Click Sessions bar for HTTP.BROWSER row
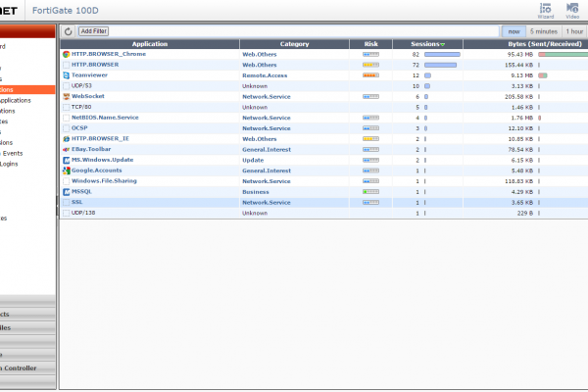Image resolution: width=588 pixels, height=392 pixels. pyautogui.click(x=440, y=65)
